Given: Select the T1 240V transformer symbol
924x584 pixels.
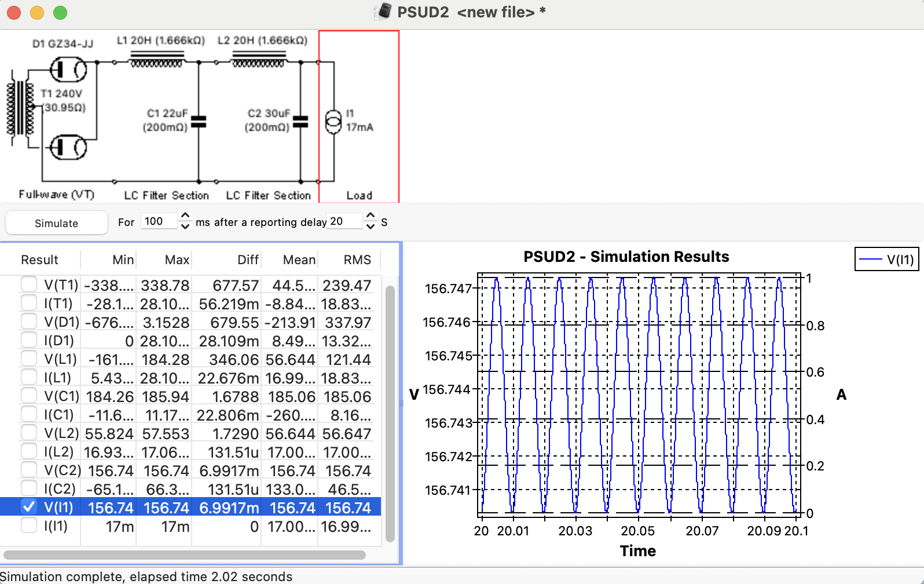Looking at the screenshot, I should click(21, 109).
